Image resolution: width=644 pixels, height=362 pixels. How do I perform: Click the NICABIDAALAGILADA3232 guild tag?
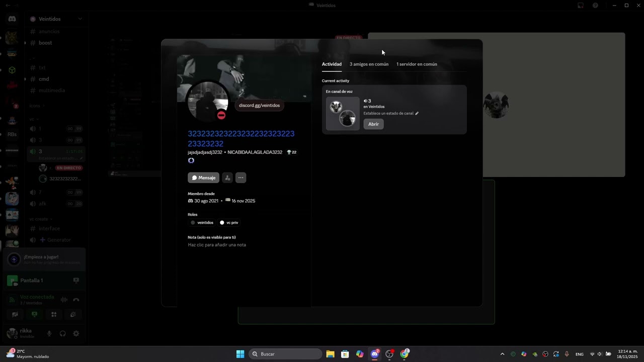255,152
